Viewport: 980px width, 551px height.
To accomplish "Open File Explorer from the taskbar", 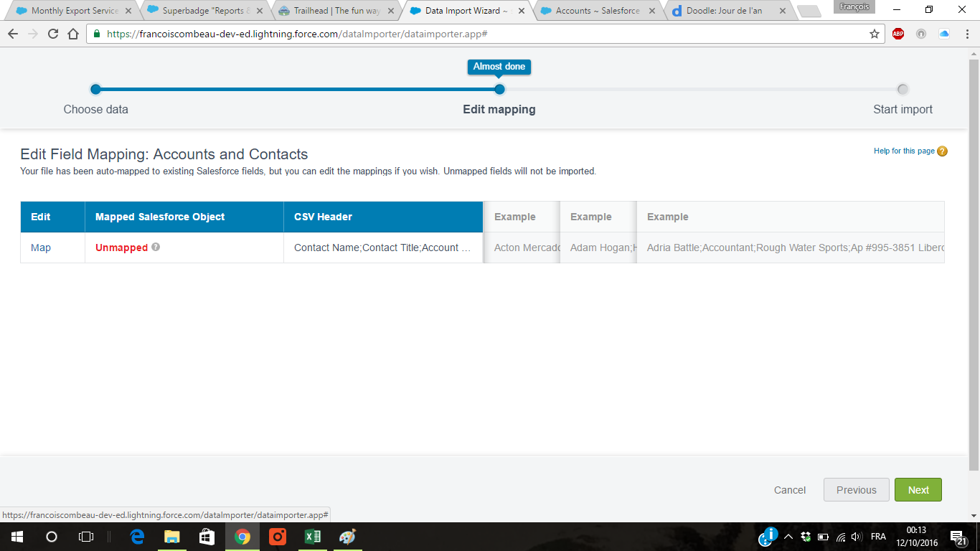I will (x=172, y=537).
